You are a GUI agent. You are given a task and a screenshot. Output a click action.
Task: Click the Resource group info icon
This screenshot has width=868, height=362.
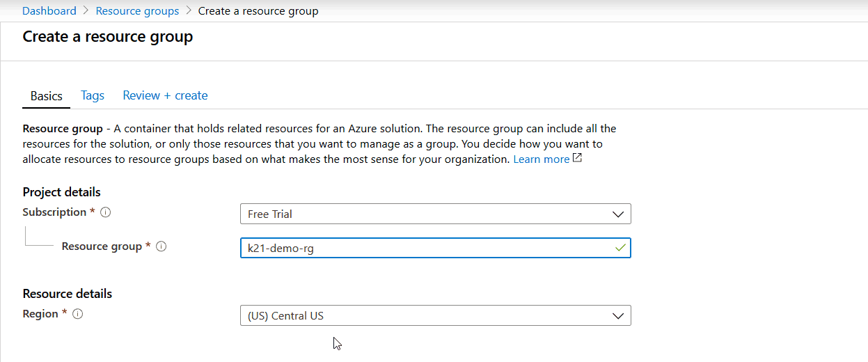(161, 246)
